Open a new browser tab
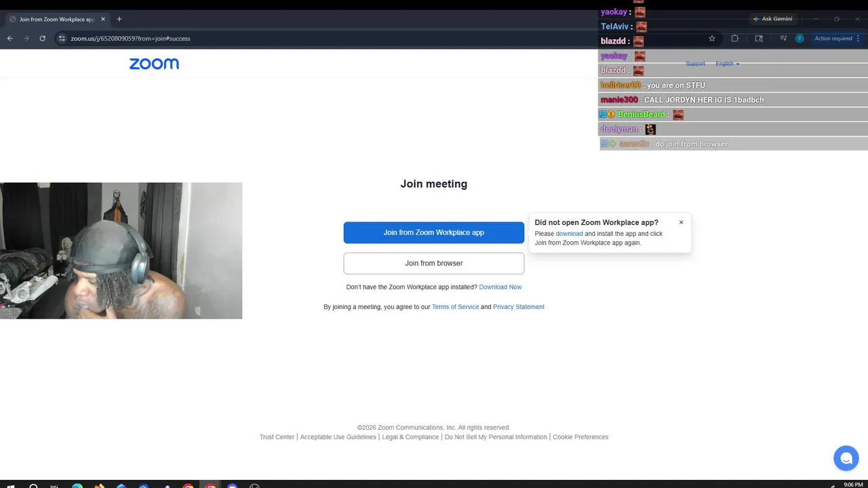This screenshot has width=868, height=488. point(119,19)
